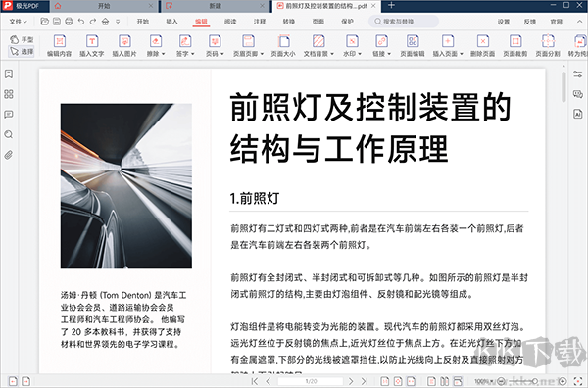Open the bookmark panel in left sidebar

(x=9, y=73)
